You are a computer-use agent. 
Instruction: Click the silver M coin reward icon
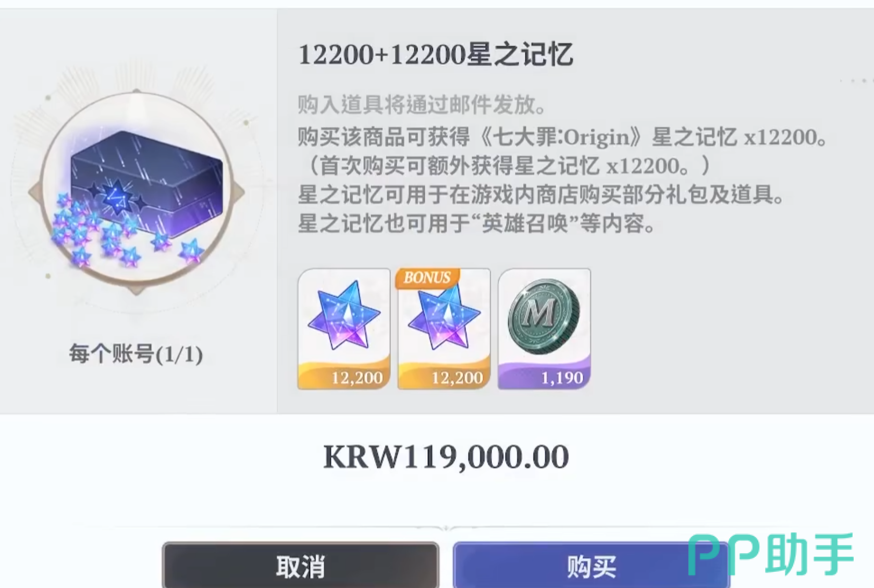coord(544,329)
